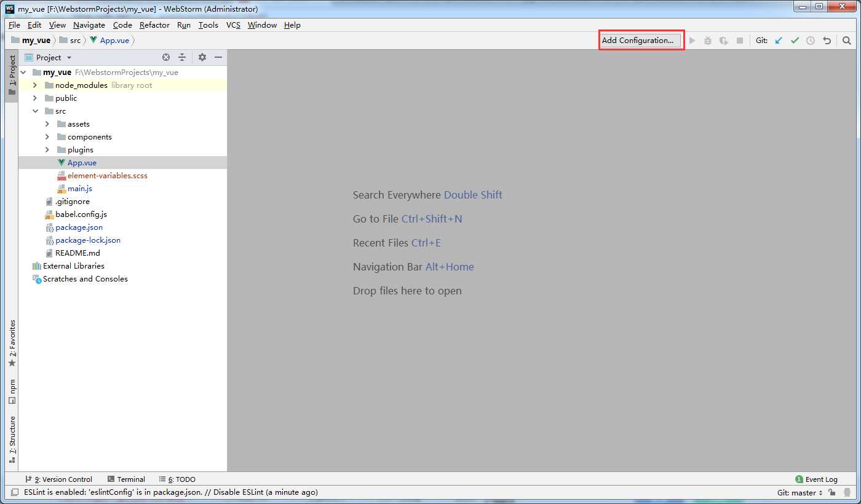
Task: Open the Window menu
Action: (262, 25)
